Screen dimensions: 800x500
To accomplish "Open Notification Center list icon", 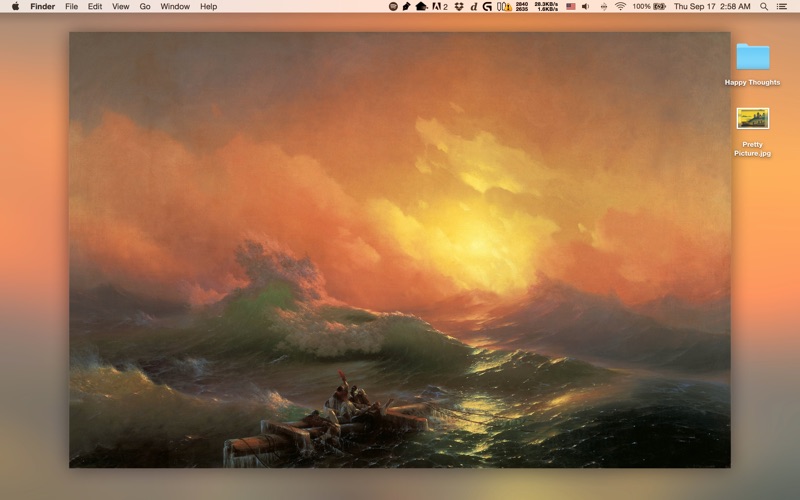I will pos(781,7).
